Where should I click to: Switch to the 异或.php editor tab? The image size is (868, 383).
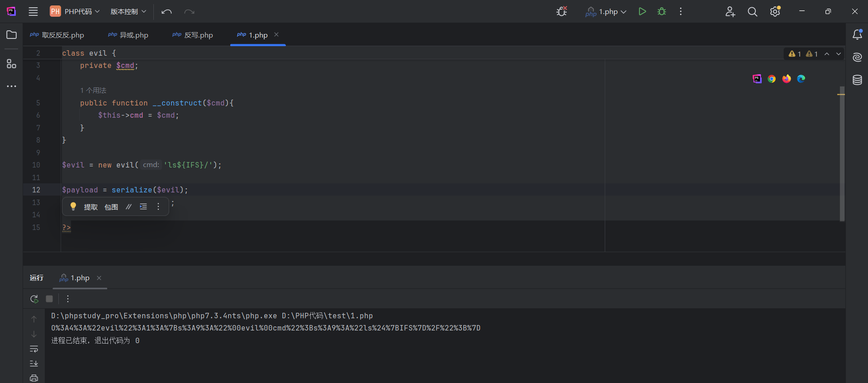pos(128,35)
